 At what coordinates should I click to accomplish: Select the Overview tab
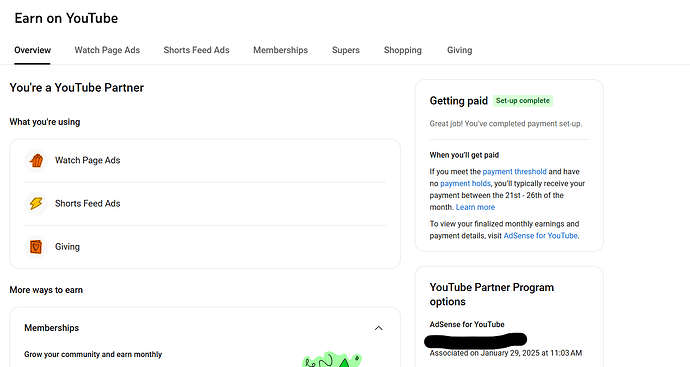click(x=33, y=50)
